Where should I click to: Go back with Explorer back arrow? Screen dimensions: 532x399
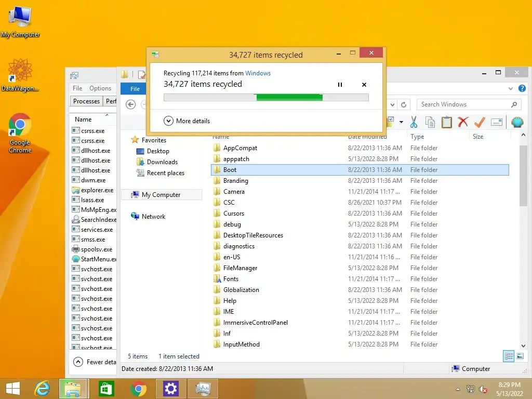pos(130,104)
